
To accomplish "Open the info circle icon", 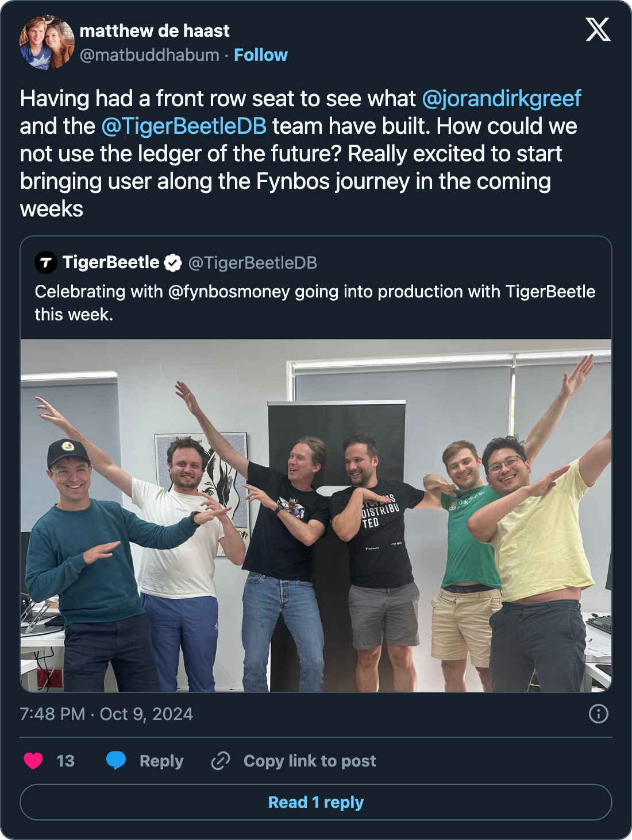I will pyautogui.click(x=598, y=714).
